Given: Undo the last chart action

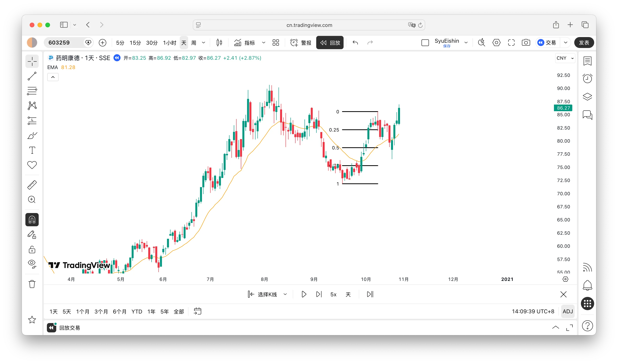Looking at the screenshot, I should 355,43.
